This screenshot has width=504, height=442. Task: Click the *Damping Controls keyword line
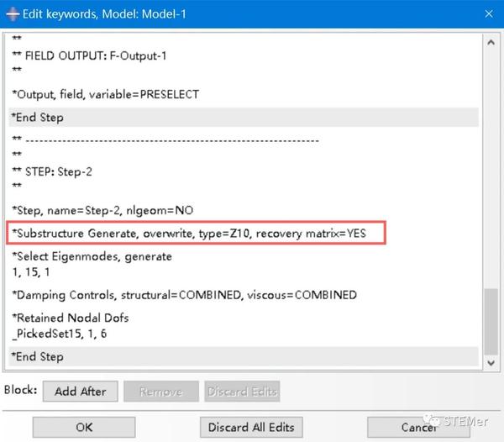184,295
